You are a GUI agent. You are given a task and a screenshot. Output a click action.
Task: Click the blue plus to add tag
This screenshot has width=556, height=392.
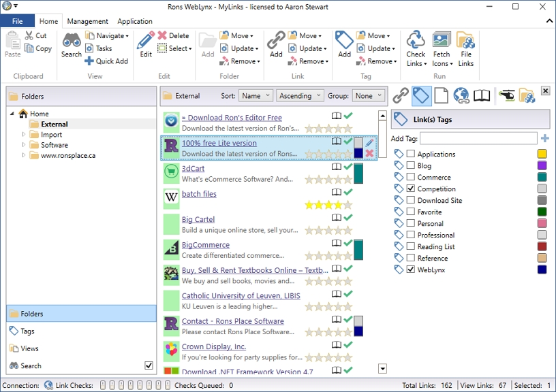(x=545, y=138)
